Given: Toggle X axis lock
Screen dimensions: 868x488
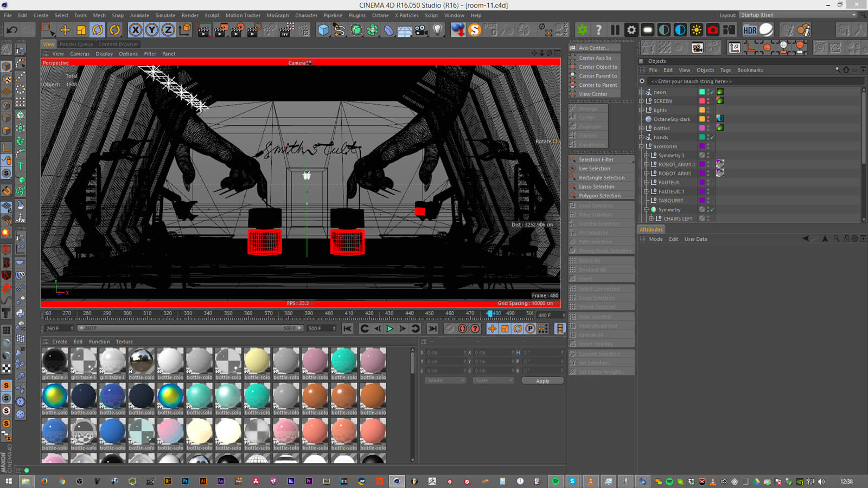Looking at the screenshot, I should tap(136, 30).
